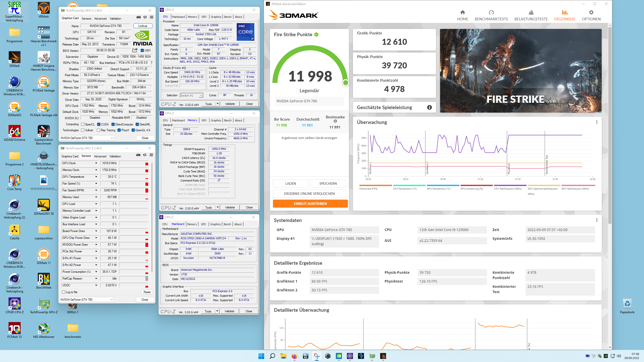Open BenchMate desktop icon
This screenshot has width=644, height=362.
44,281
